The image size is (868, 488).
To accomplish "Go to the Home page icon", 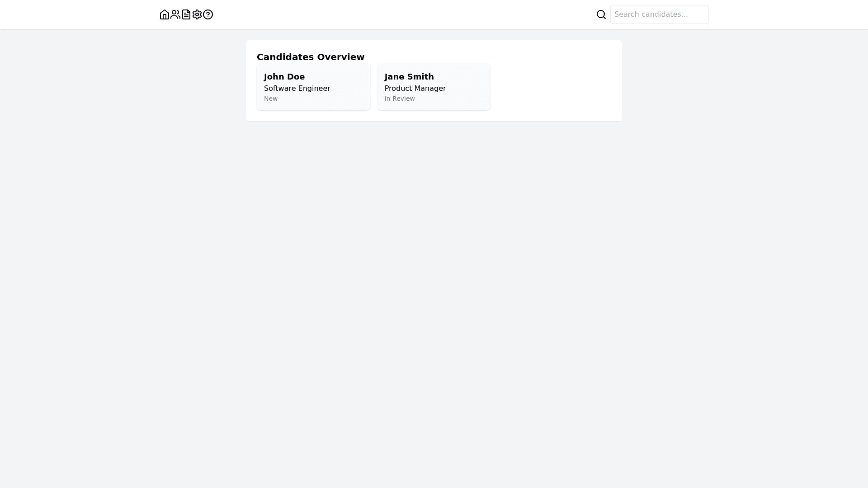I will pyautogui.click(x=165, y=14).
